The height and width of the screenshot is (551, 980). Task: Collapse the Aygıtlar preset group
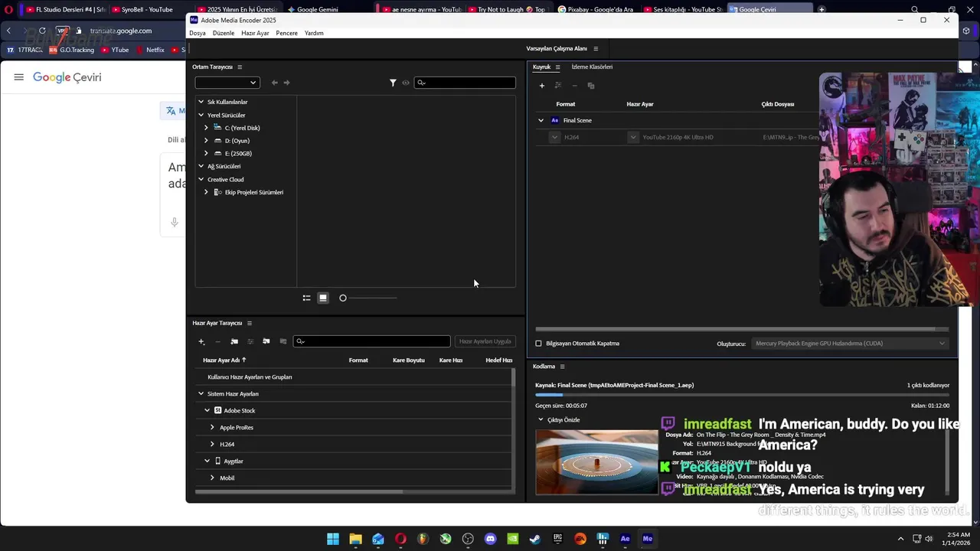tap(207, 461)
